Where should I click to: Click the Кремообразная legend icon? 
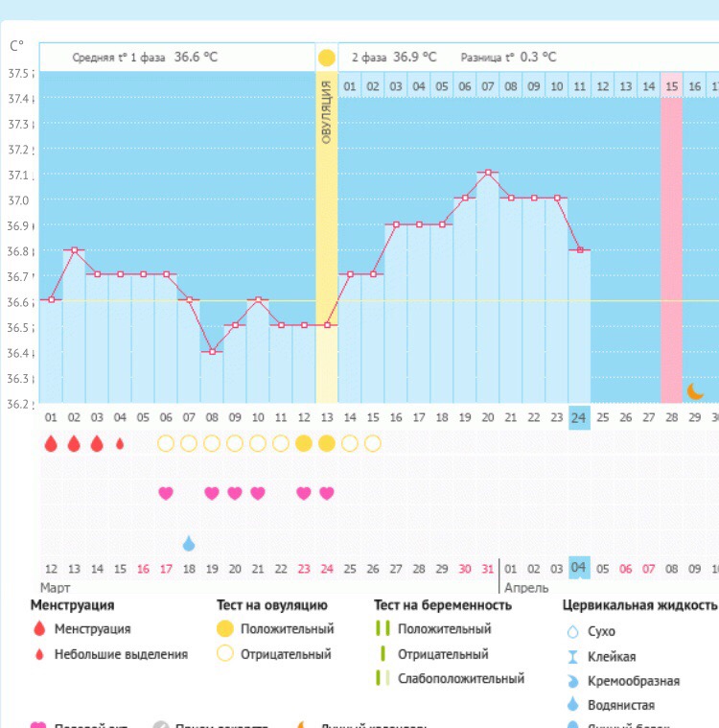coord(573,681)
